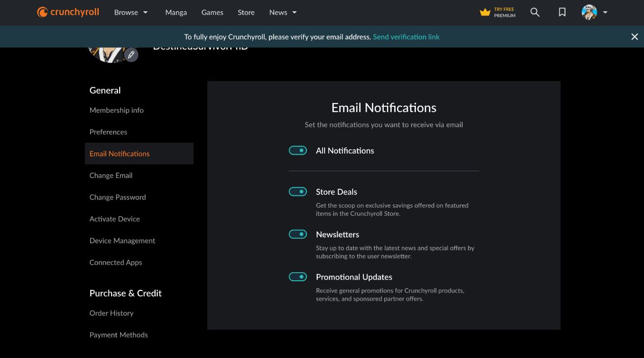Click the Crunchyroll logo

click(x=67, y=12)
